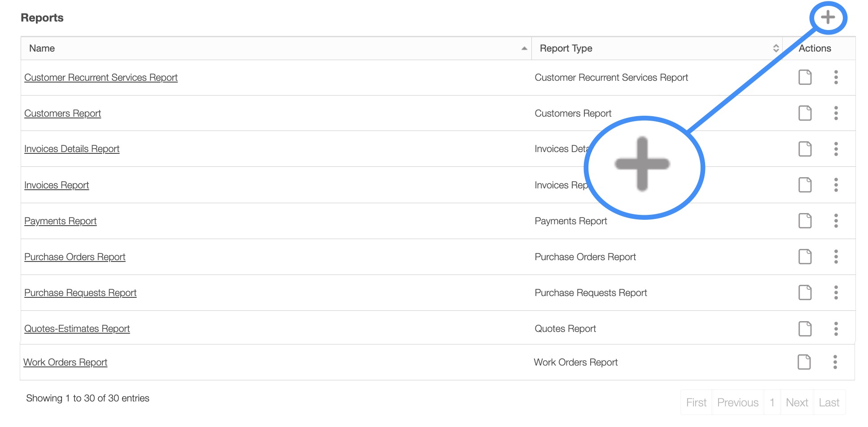This screenshot has width=868, height=427.
Task: Jump to Last page of entries
Action: [829, 402]
